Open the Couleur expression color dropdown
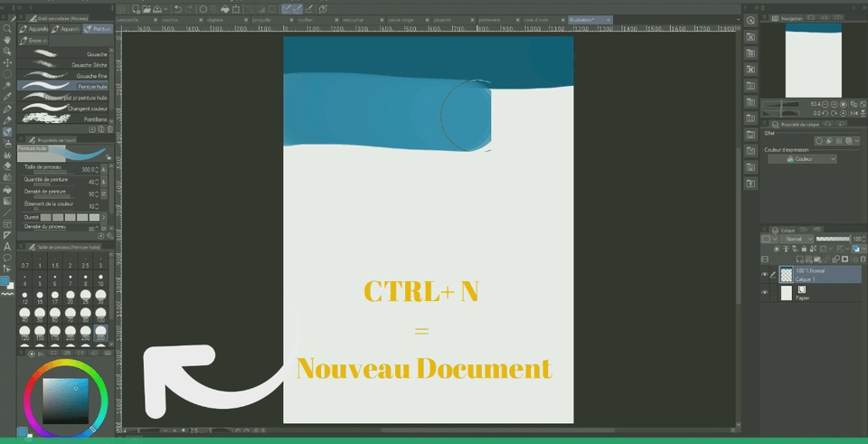The height and width of the screenshot is (444, 868). click(x=802, y=159)
